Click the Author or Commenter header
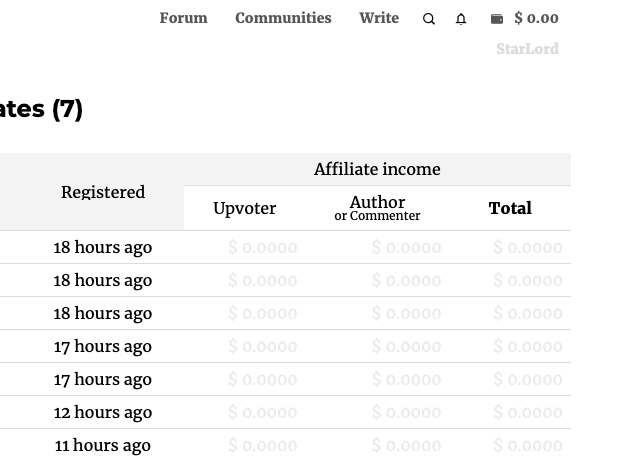The width and height of the screenshot is (638, 459). 377,208
